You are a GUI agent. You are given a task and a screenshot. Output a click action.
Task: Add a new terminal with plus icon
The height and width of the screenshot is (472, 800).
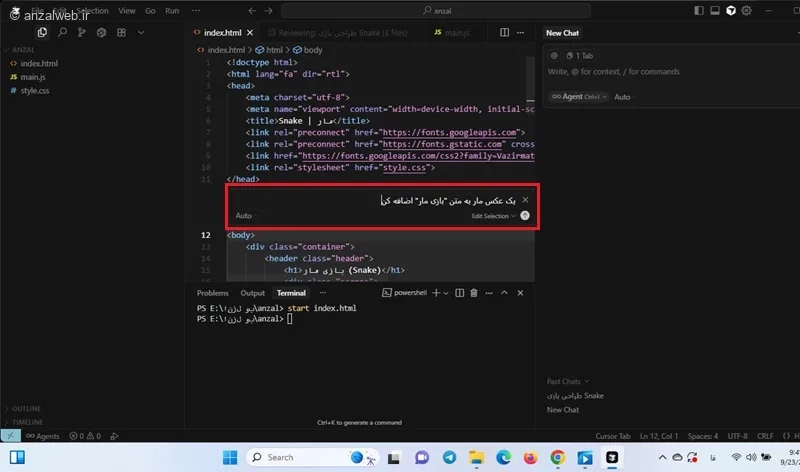[x=436, y=293]
